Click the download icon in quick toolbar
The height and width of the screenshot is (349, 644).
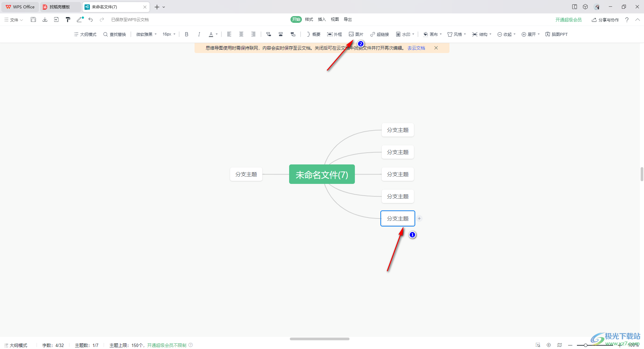click(x=45, y=19)
